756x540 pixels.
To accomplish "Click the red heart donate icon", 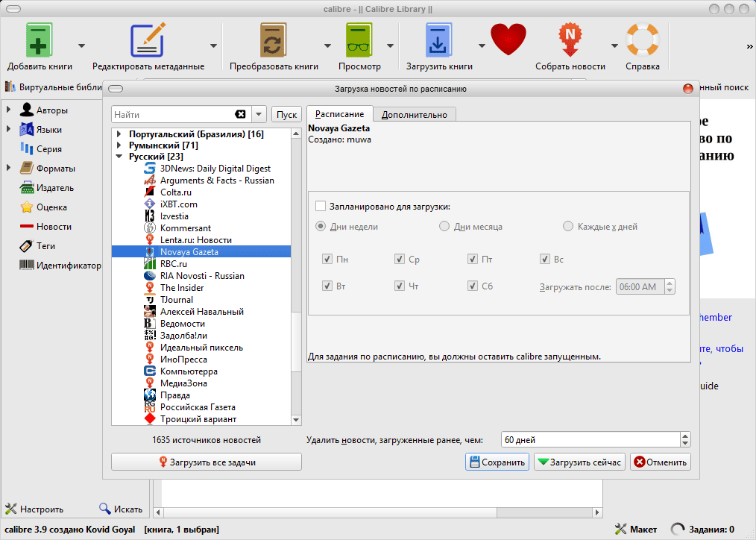I will (x=508, y=40).
